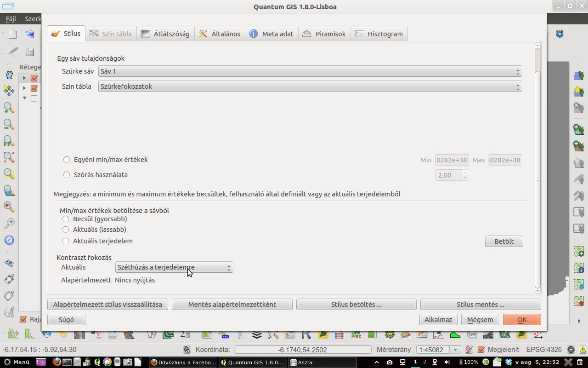Viewport: 588px width, 368px height.
Task: Expand the first layer tree arrow
Action: pos(24,78)
